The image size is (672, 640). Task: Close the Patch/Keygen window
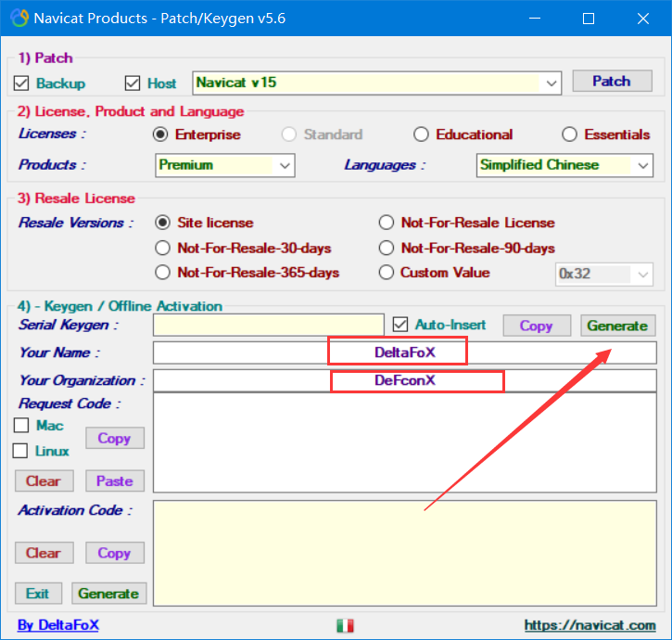643,18
